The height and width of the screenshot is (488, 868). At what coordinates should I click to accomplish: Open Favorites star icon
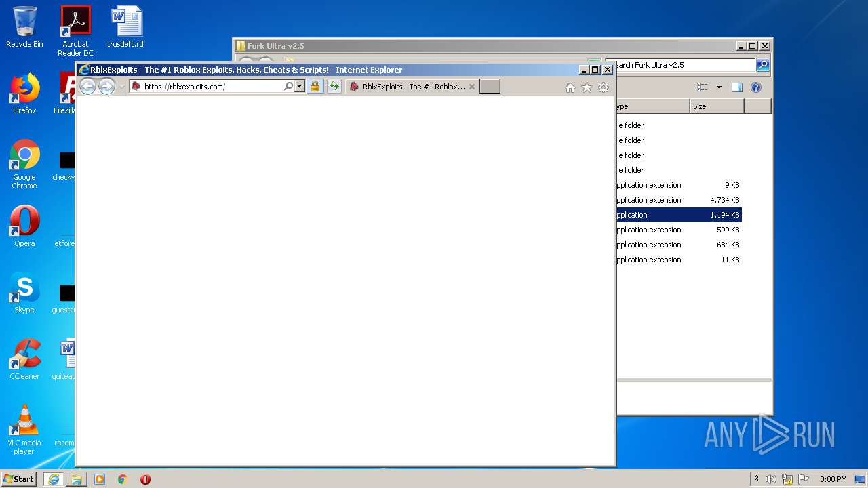tap(587, 87)
